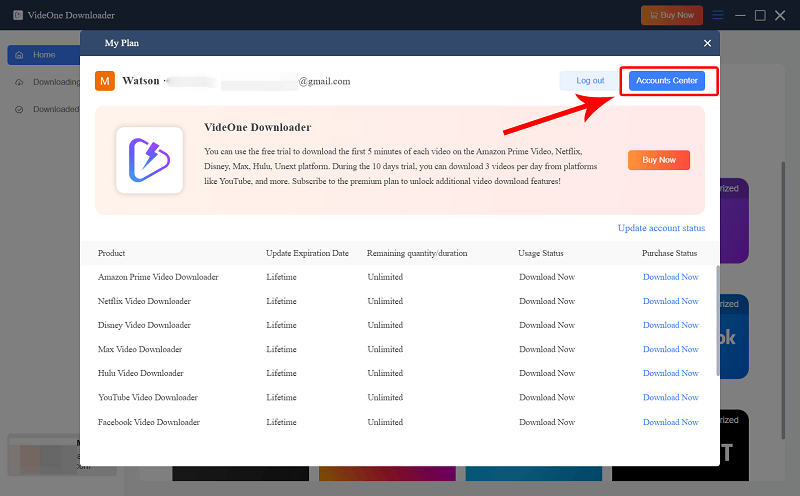
Task: Click Download Now link for Max Video Downloader
Action: (670, 349)
